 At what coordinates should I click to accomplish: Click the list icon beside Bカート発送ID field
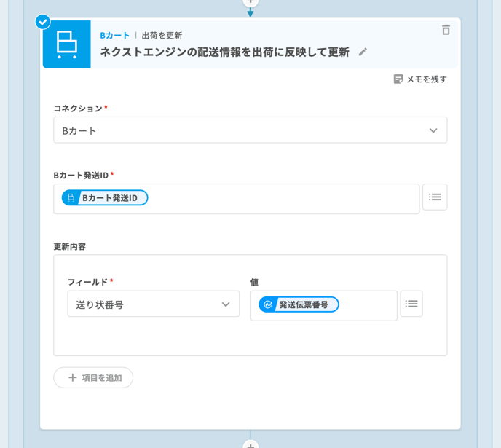(435, 197)
